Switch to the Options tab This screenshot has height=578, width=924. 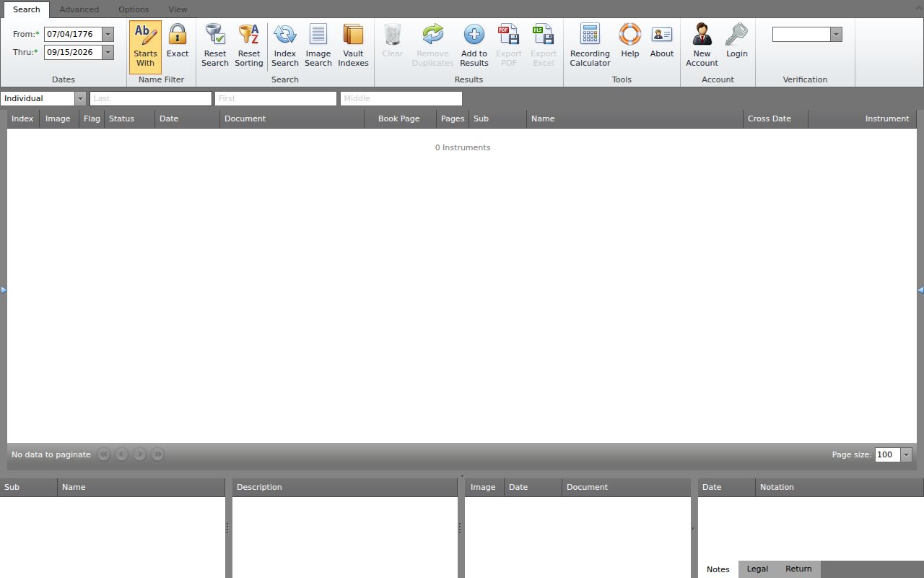tap(134, 9)
